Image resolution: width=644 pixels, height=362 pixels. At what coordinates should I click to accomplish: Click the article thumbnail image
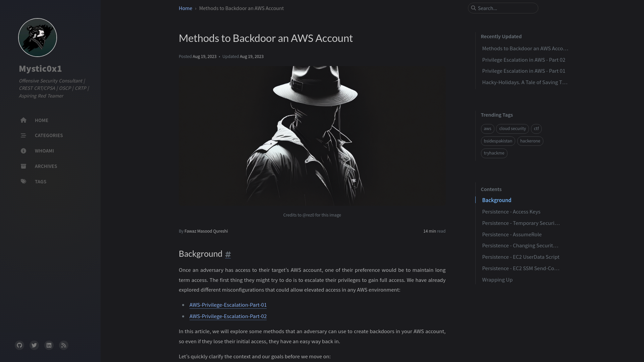click(x=312, y=136)
